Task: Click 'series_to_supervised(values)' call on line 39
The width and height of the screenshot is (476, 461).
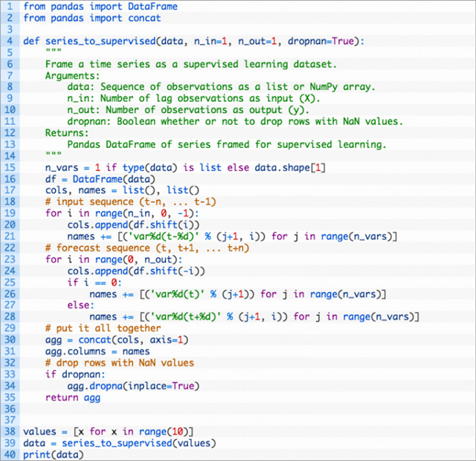Action: click(x=139, y=444)
